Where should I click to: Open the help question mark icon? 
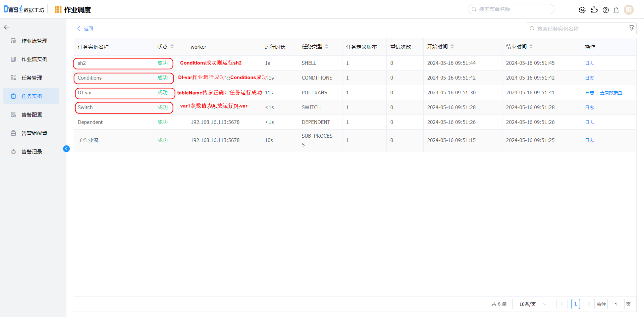click(x=605, y=10)
